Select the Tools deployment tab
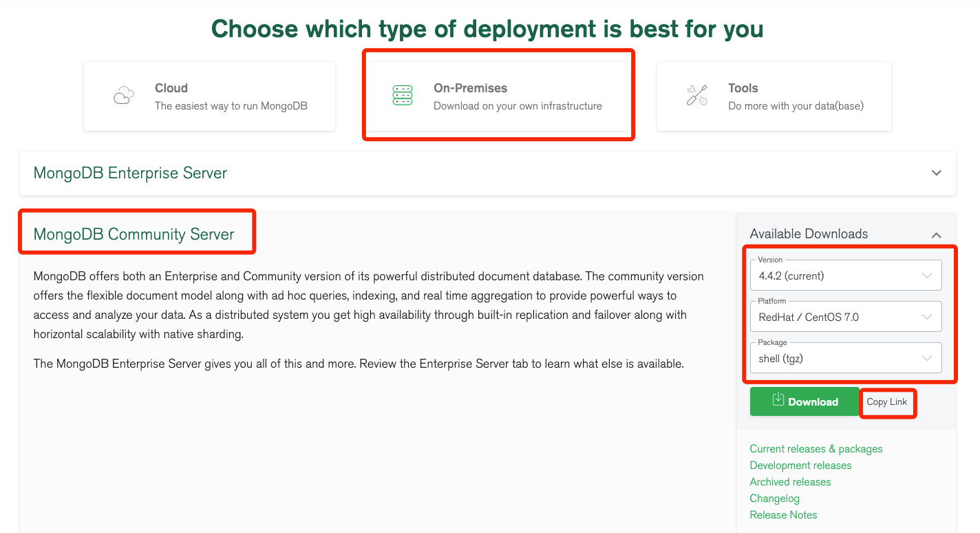Viewport: 980px width, 533px height. (774, 96)
